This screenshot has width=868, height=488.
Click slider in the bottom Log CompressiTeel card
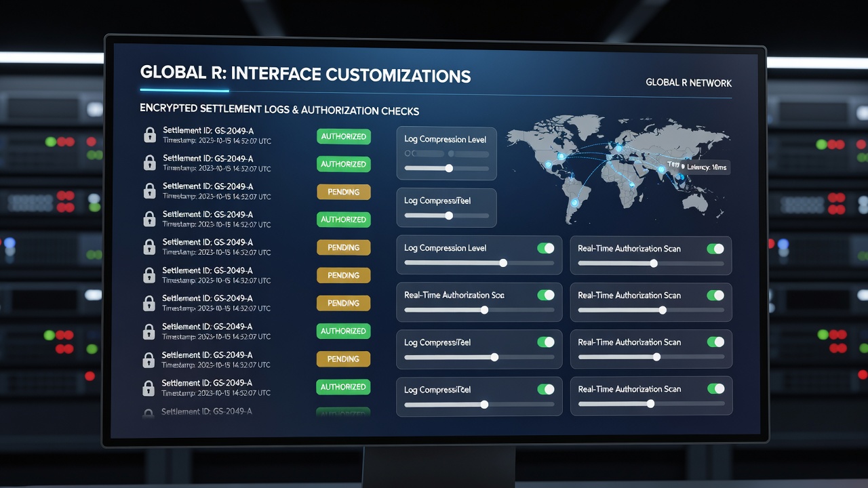479,404
